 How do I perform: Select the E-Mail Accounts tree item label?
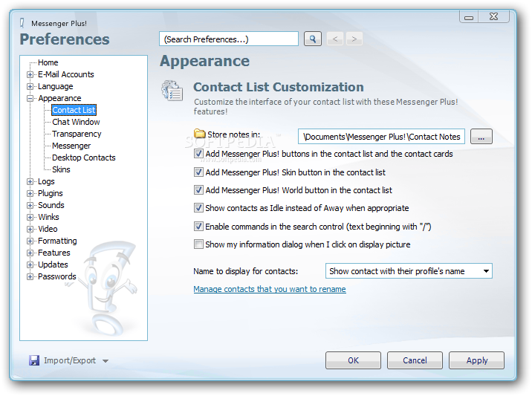click(x=66, y=74)
